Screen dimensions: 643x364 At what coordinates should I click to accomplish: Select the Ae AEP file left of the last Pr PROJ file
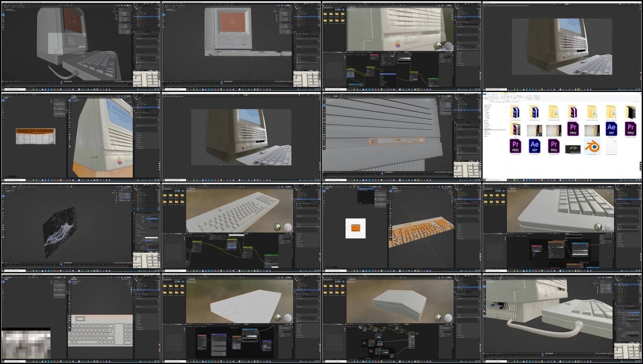[x=611, y=129]
